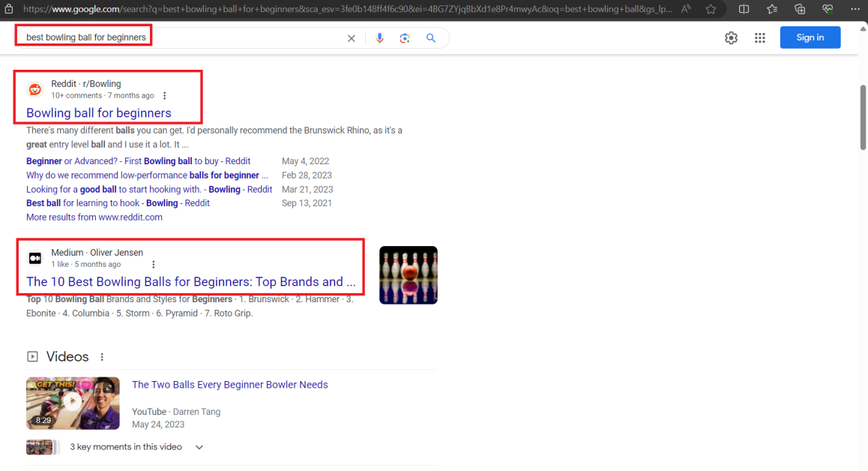Open 'Looking for a good ball to start hooking' link
The height and width of the screenshot is (471, 868).
[x=149, y=190]
